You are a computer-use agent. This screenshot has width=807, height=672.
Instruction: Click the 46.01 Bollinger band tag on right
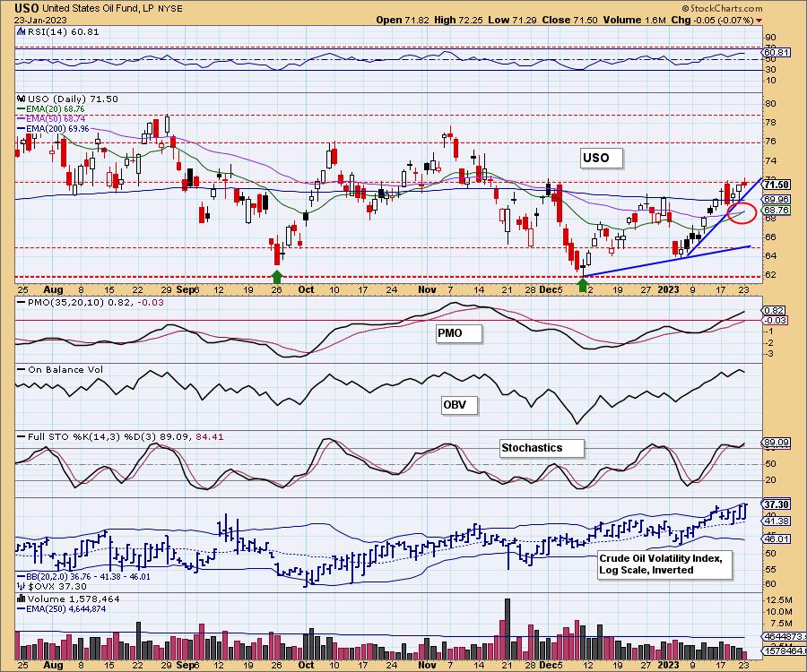777,538
